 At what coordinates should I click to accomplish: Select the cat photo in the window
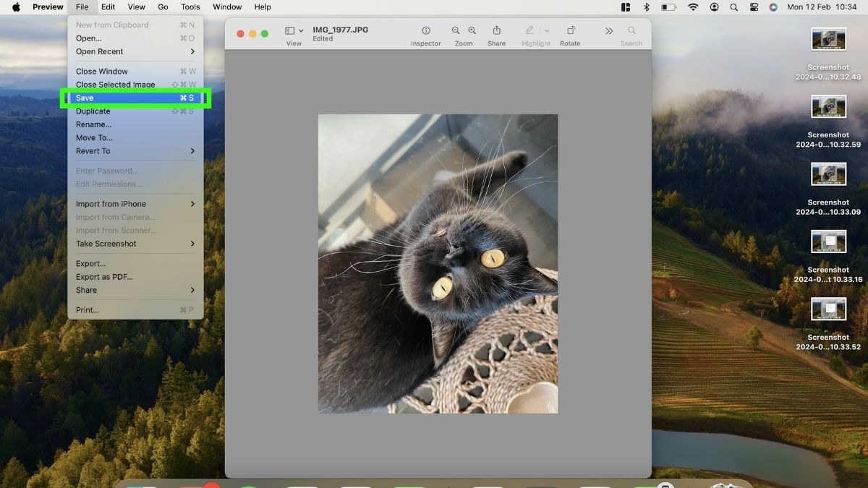pos(438,264)
